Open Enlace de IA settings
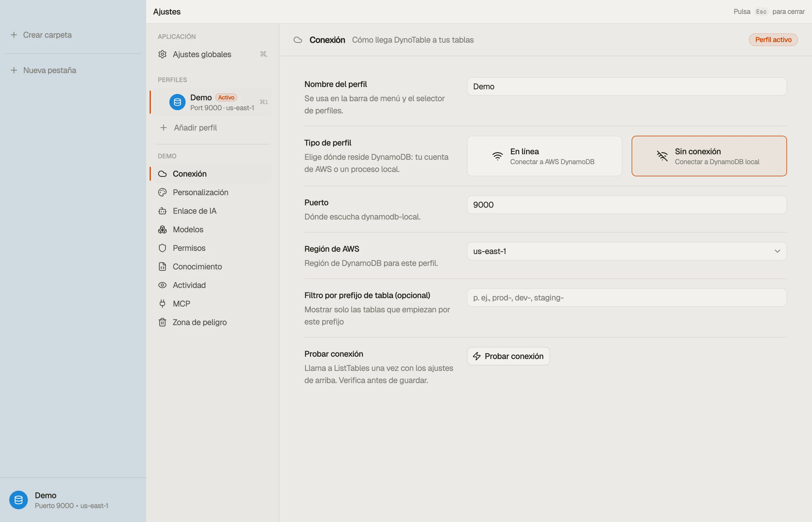Viewport: 812px width, 522px height. 212,211
